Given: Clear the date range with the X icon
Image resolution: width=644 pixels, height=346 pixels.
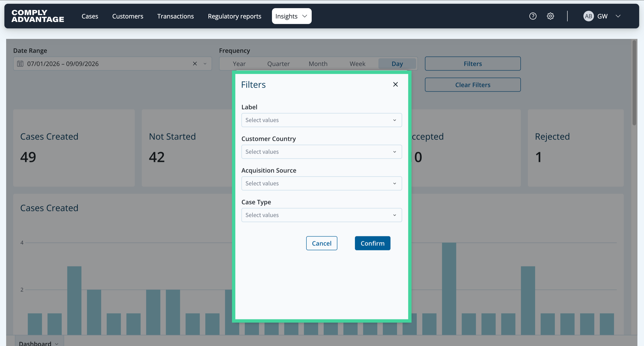Looking at the screenshot, I should 195,63.
